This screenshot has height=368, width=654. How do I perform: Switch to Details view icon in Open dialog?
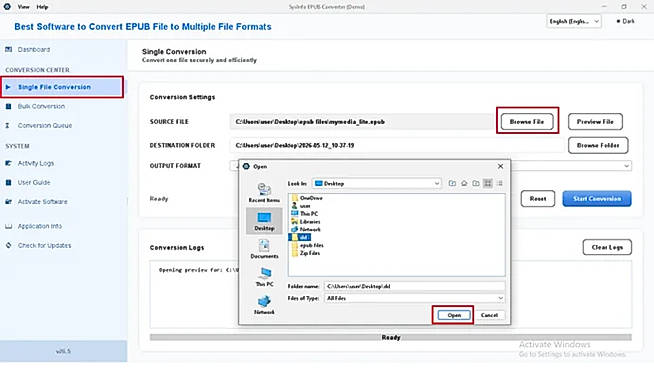(x=499, y=183)
